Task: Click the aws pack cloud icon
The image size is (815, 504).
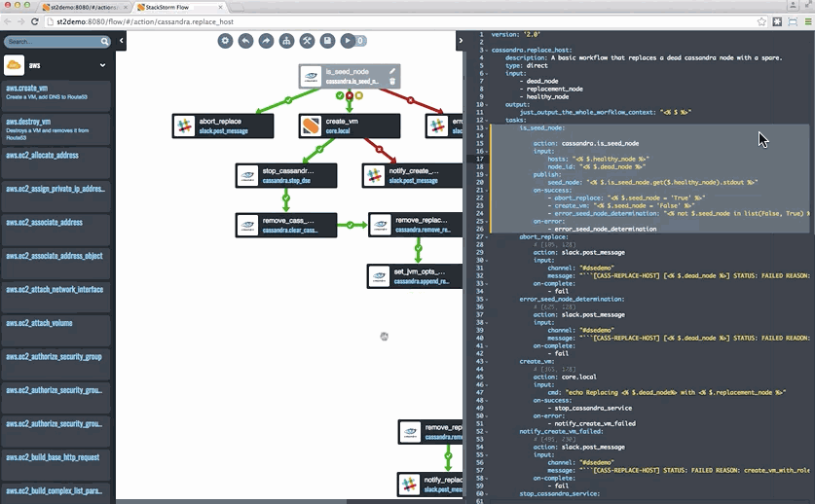Action: [x=14, y=65]
